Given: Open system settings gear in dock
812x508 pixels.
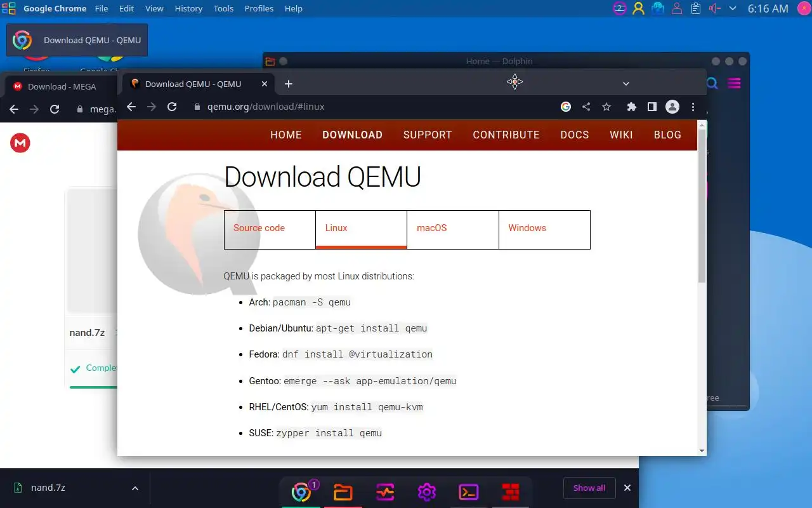Looking at the screenshot, I should [427, 492].
